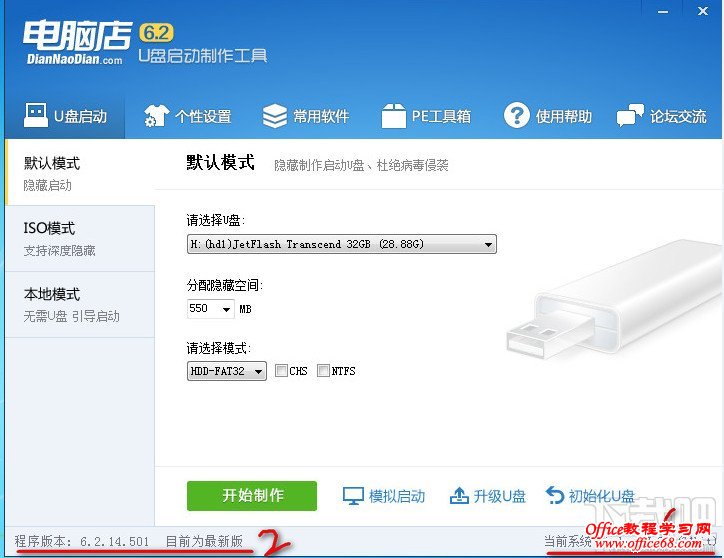Viewport: 724px width, 558px height.
Task: Open the PE工具箱 box icon
Action: 393,115
